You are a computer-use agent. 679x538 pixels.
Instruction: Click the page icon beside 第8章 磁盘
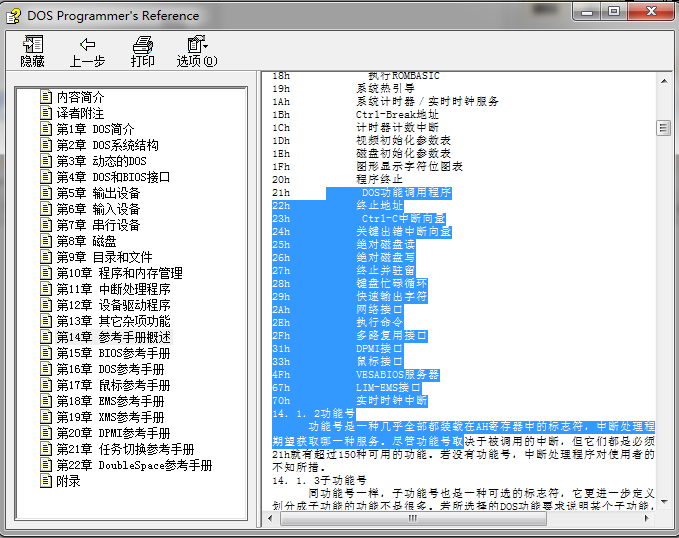click(46, 241)
